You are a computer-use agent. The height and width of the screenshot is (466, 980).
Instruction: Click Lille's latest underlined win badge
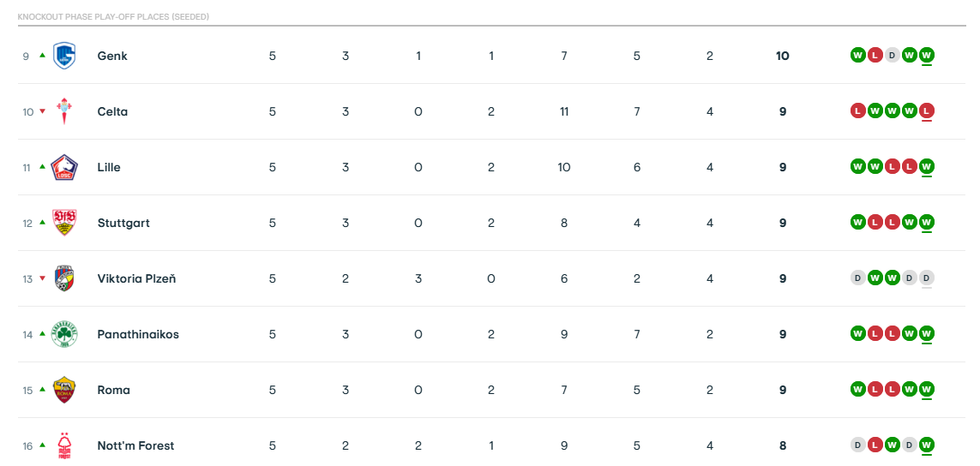[927, 167]
